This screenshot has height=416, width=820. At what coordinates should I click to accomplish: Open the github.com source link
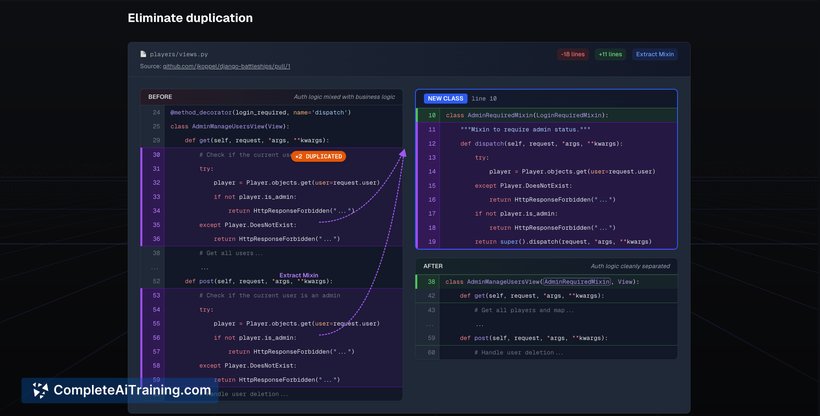tap(226, 66)
